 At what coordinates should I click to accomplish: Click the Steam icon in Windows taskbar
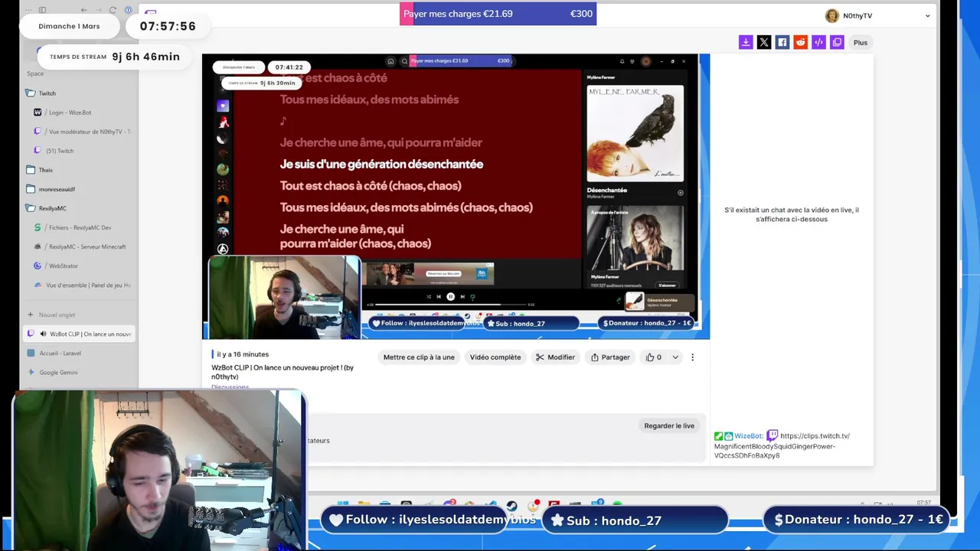(511, 506)
